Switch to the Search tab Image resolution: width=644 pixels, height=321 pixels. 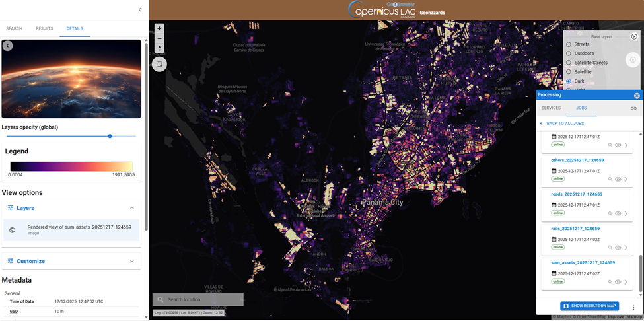tap(14, 29)
